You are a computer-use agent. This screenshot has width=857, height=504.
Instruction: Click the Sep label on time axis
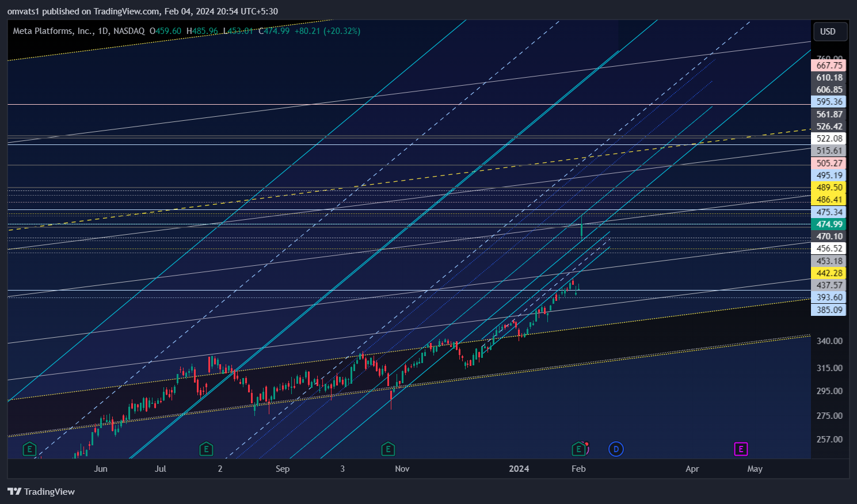[x=283, y=469]
